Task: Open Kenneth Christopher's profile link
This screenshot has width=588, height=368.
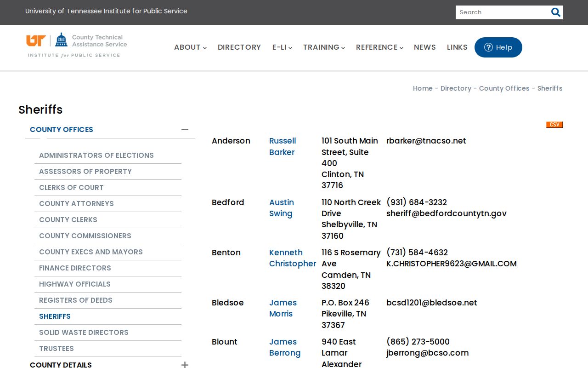Action: pos(293,258)
